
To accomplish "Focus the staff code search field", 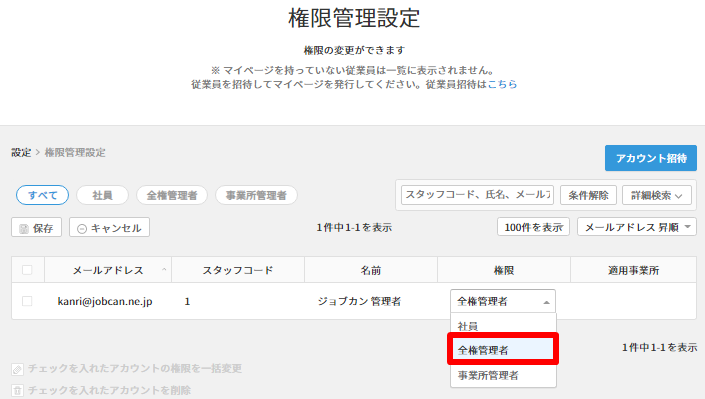I will tap(477, 195).
